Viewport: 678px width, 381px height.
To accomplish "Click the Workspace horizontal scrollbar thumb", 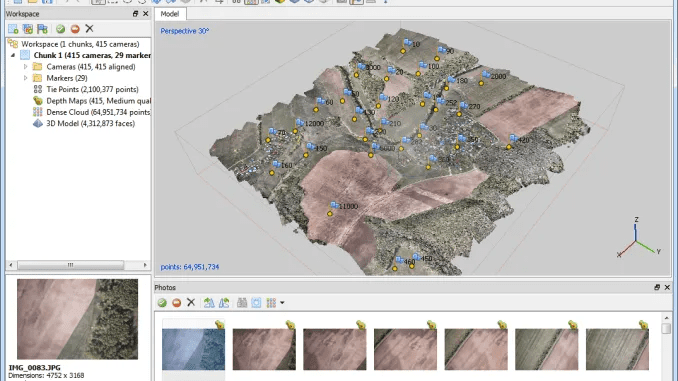I will tap(70, 265).
